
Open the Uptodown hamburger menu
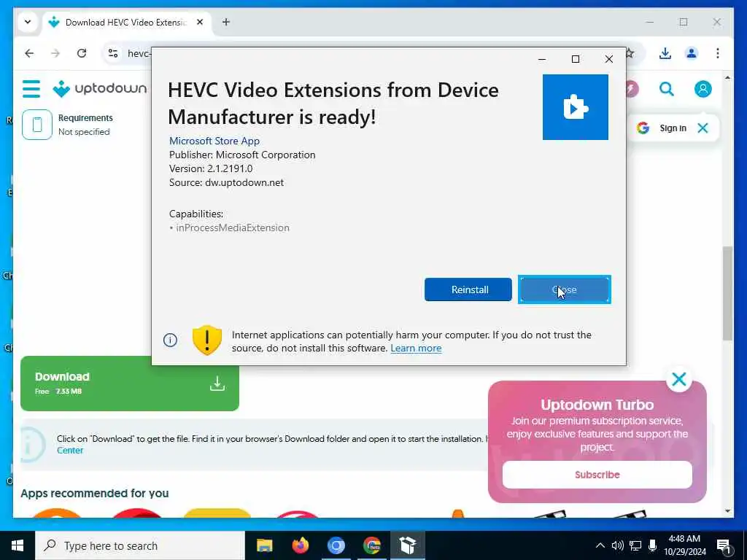coord(31,89)
